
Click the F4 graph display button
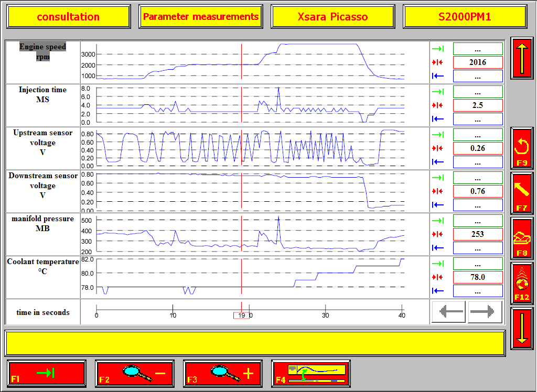(x=310, y=374)
